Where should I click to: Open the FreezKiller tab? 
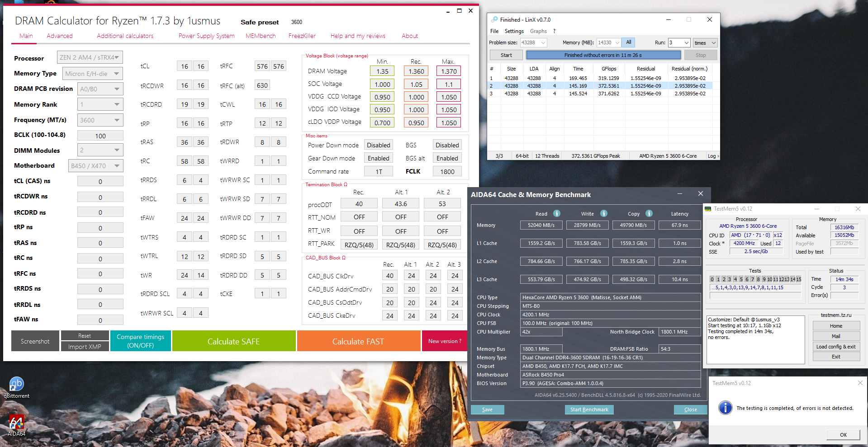[302, 36]
